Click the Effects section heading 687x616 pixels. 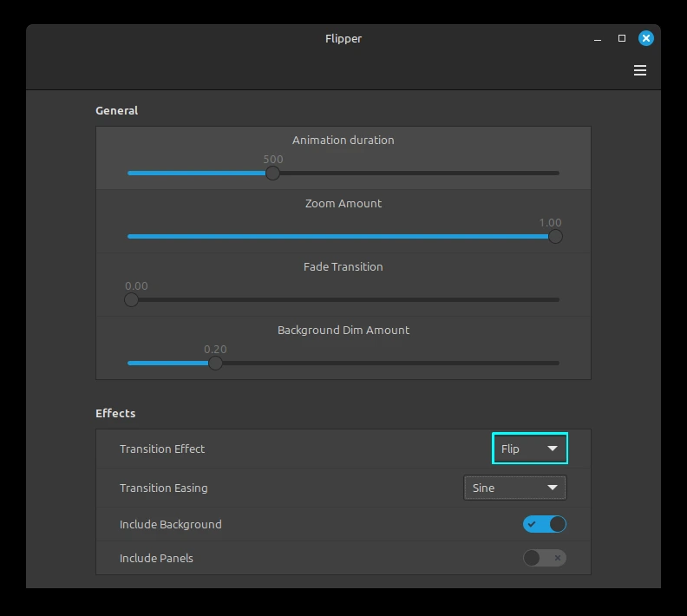[115, 413]
